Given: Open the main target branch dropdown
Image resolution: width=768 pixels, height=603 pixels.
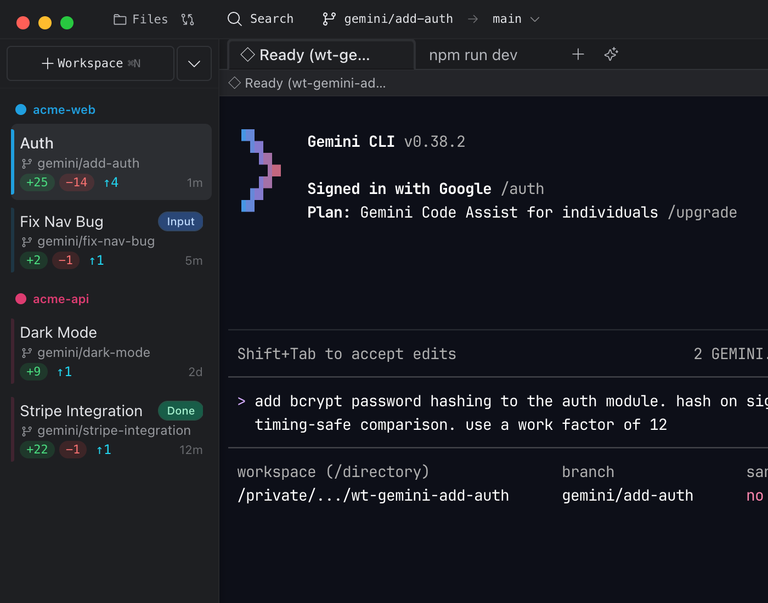Looking at the screenshot, I should click(x=516, y=19).
